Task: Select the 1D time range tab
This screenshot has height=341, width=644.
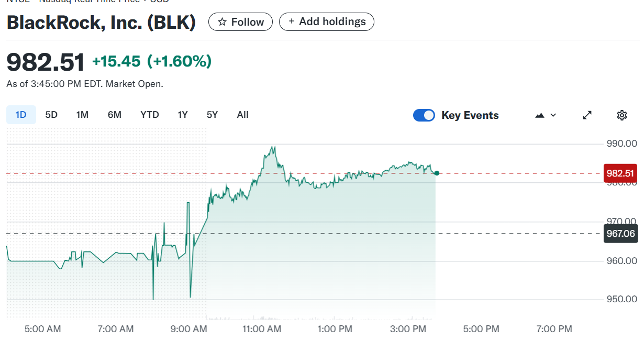Action: pyautogui.click(x=21, y=115)
